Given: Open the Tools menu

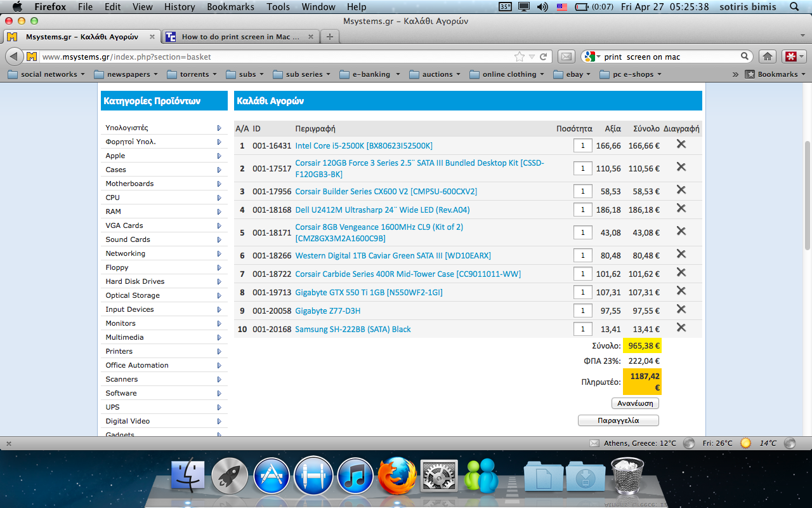Looking at the screenshot, I should pos(278,7).
